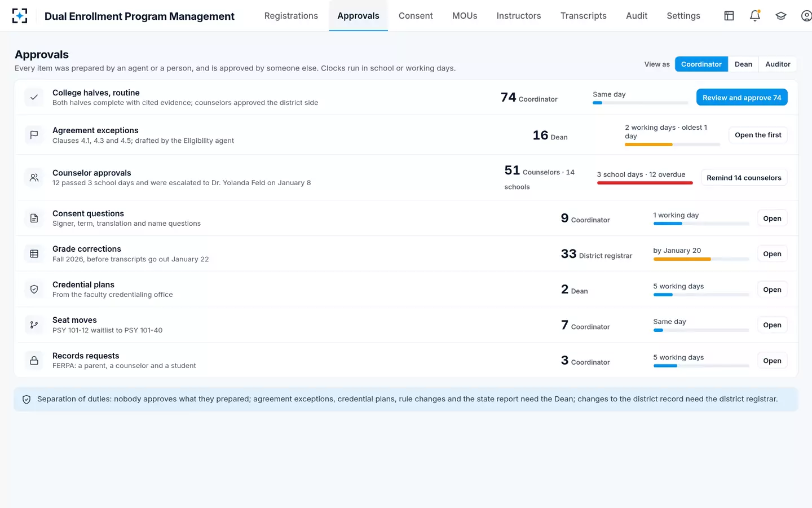Open the Consent tab
The height and width of the screenshot is (508, 812).
416,16
